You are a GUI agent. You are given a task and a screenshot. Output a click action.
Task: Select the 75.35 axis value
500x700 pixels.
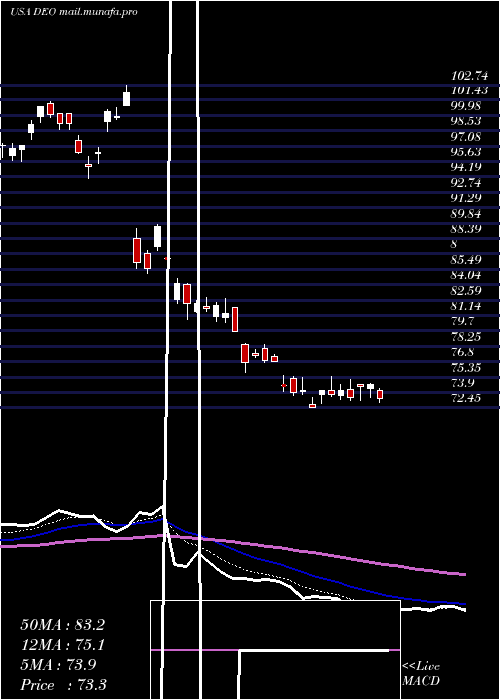[466, 368]
